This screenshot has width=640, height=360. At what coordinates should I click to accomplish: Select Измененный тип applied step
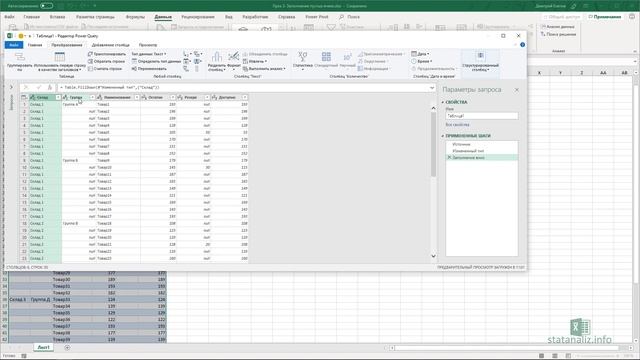[x=468, y=151]
